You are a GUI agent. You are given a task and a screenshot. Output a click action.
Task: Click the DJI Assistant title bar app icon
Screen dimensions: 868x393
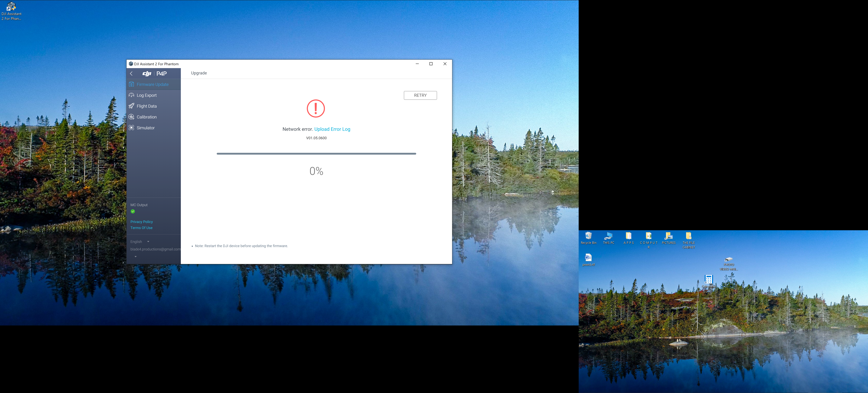coord(131,64)
